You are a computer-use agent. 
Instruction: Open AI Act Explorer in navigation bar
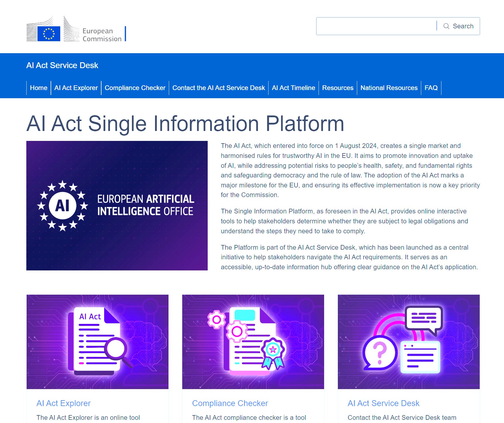[76, 88]
